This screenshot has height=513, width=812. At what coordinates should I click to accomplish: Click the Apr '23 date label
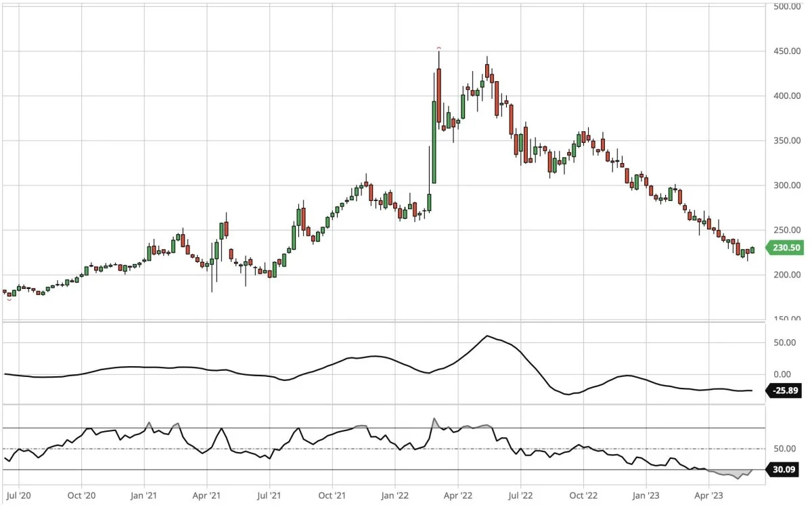click(x=708, y=496)
